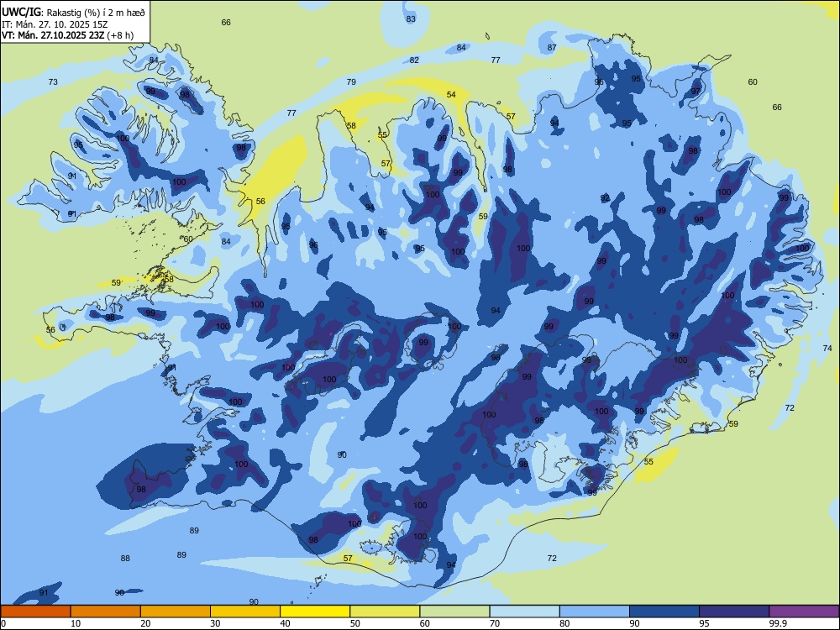Click the humidity value 74 on the map
Image resolution: width=840 pixels, height=630 pixels.
(x=827, y=349)
